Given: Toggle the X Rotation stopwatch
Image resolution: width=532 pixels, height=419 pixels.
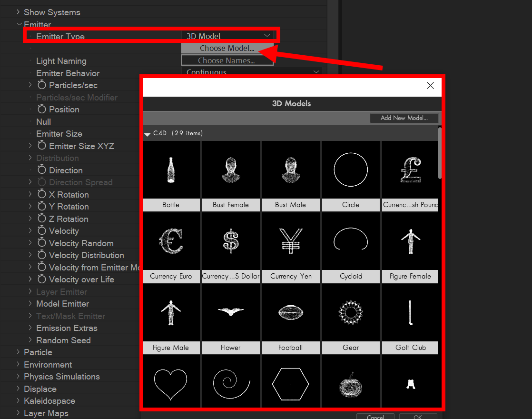Looking at the screenshot, I should tap(42, 194).
